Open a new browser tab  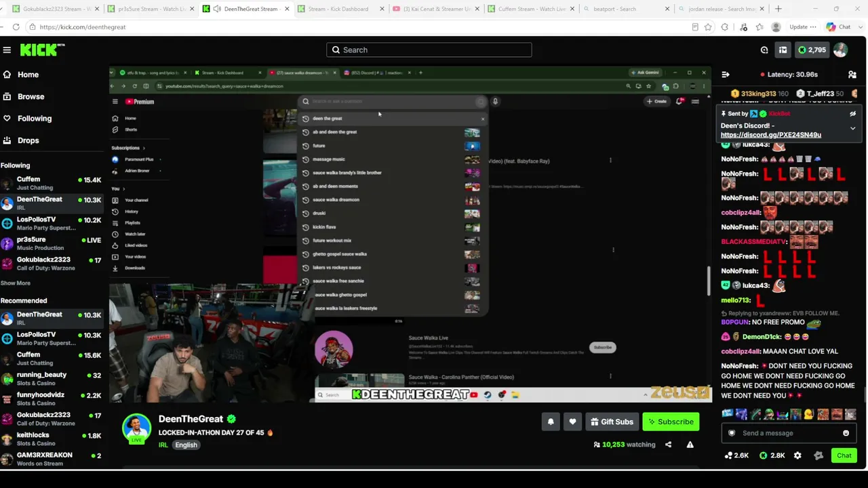[778, 9]
